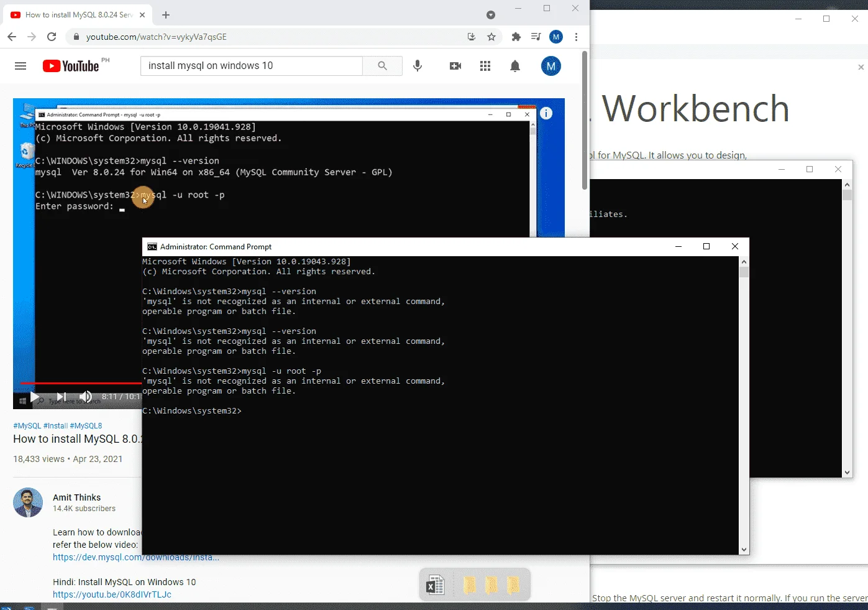Click the "14.4K subscribers" text
Image resolution: width=868 pixels, height=610 pixels.
pyautogui.click(x=84, y=509)
